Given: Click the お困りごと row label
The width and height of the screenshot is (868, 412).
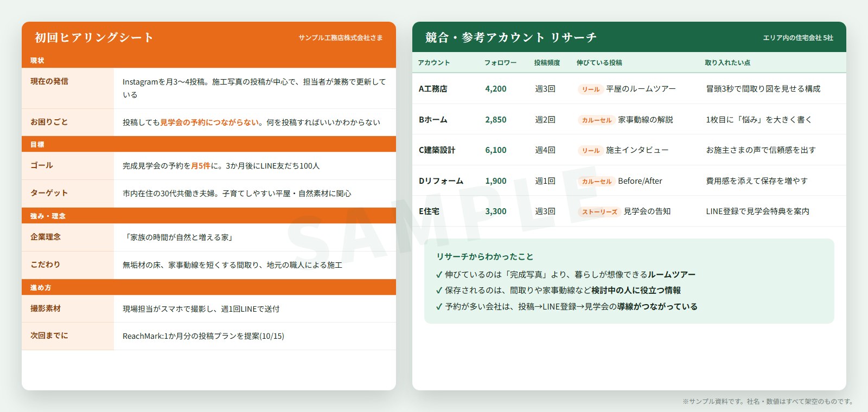Looking at the screenshot, I should (49, 122).
